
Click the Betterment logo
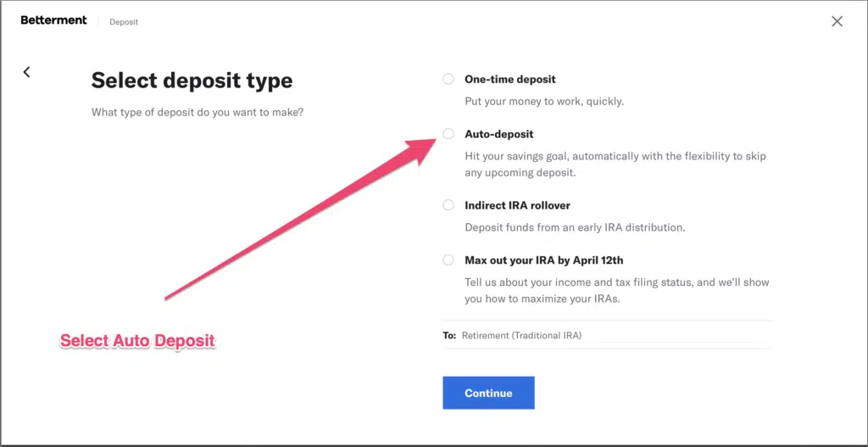tap(53, 20)
